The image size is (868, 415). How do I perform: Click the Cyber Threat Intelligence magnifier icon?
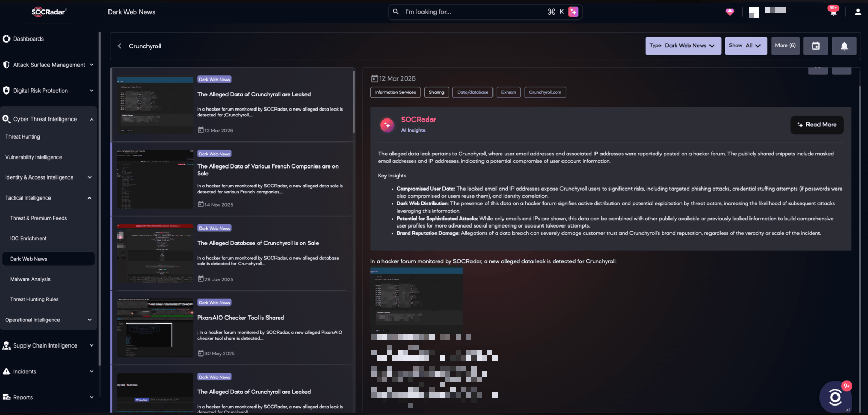[x=6, y=119]
